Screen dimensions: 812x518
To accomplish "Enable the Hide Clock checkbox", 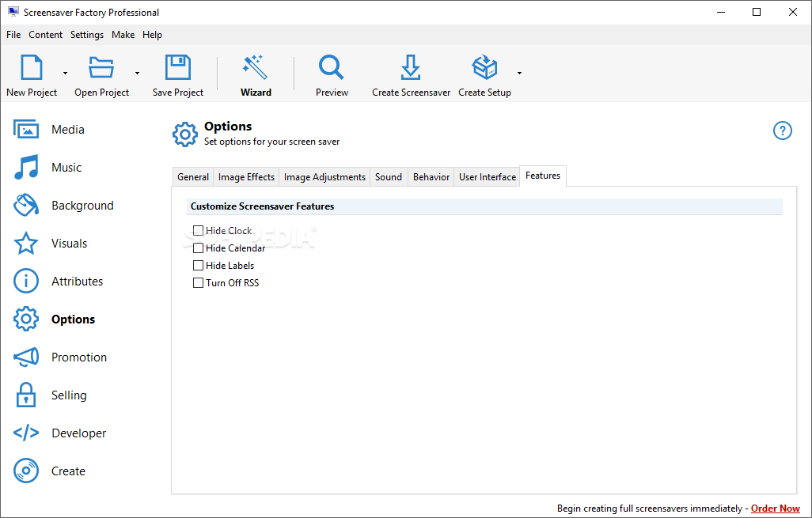I will [198, 230].
